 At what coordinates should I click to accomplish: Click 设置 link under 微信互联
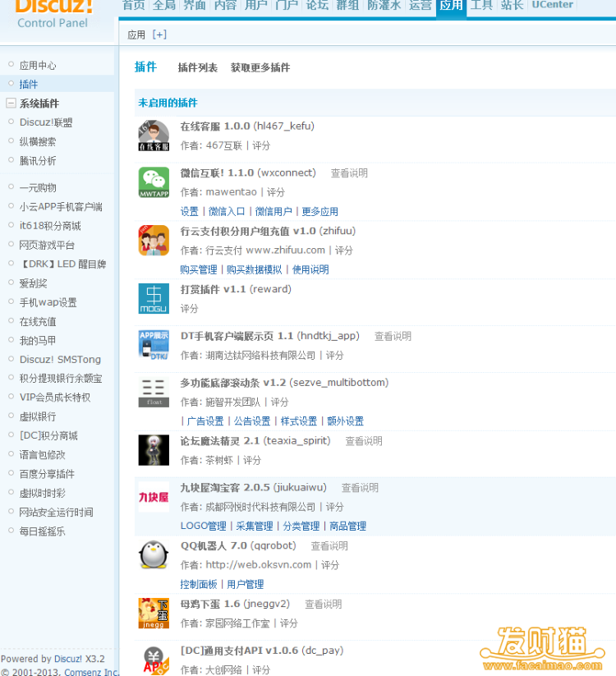(189, 212)
